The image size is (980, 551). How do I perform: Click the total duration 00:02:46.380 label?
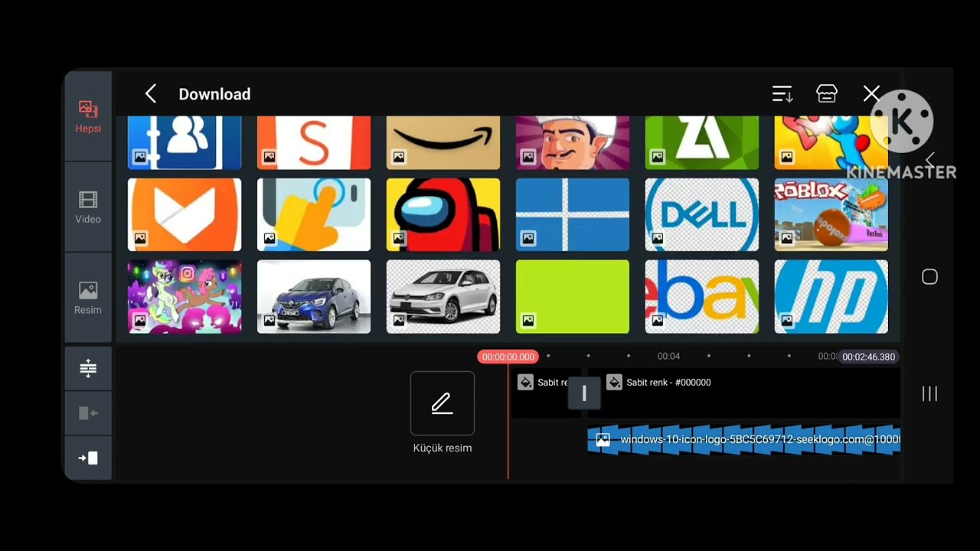(x=869, y=357)
